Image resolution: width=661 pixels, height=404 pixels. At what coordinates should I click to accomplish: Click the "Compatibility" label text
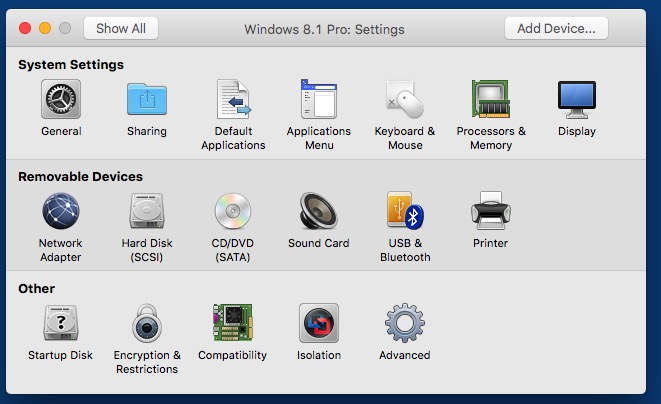point(232,356)
